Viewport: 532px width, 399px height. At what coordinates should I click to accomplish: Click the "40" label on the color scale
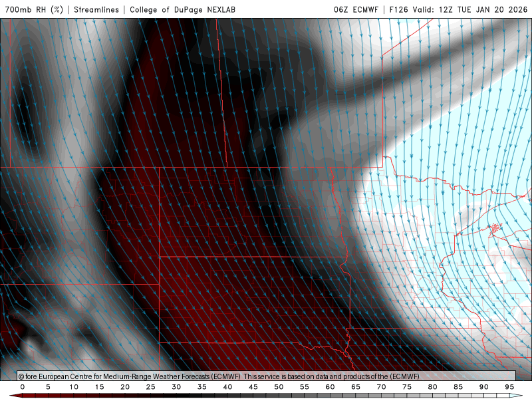(227, 387)
